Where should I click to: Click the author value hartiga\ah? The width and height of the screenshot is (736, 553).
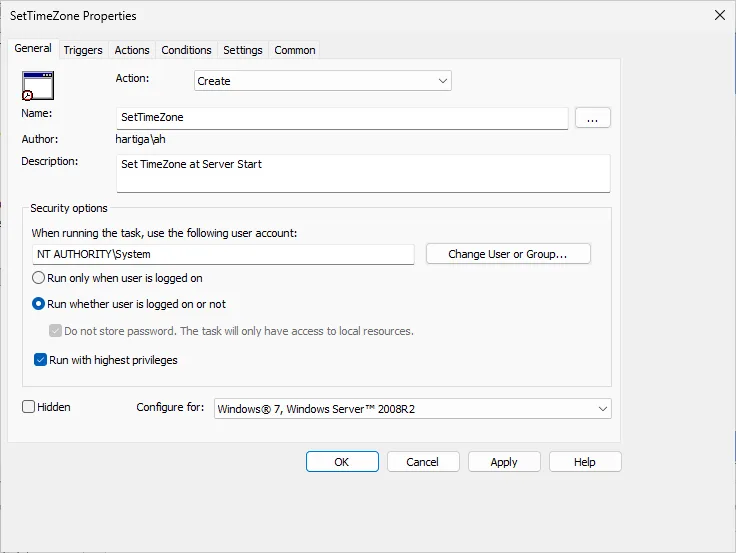140,139
